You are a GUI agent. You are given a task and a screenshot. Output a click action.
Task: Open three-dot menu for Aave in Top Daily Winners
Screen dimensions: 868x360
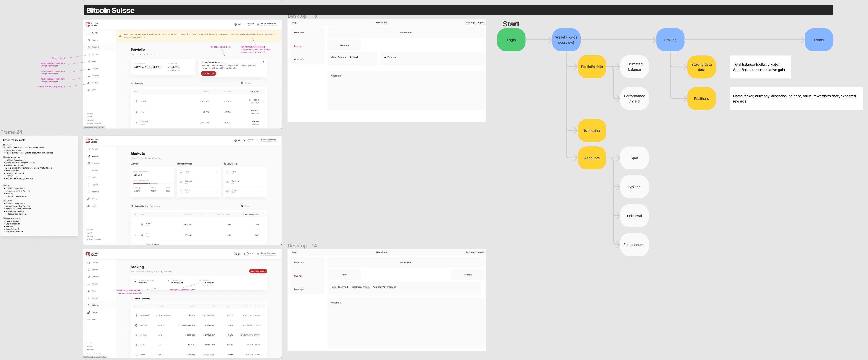point(217,173)
